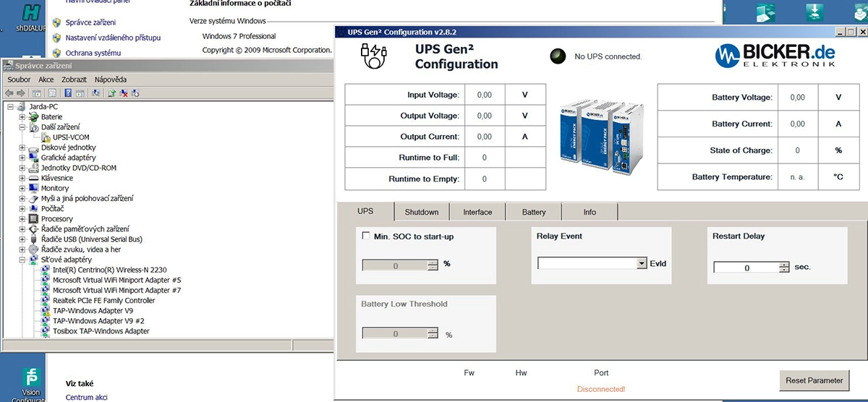Click the Restart Delay seconds input field

(x=746, y=268)
